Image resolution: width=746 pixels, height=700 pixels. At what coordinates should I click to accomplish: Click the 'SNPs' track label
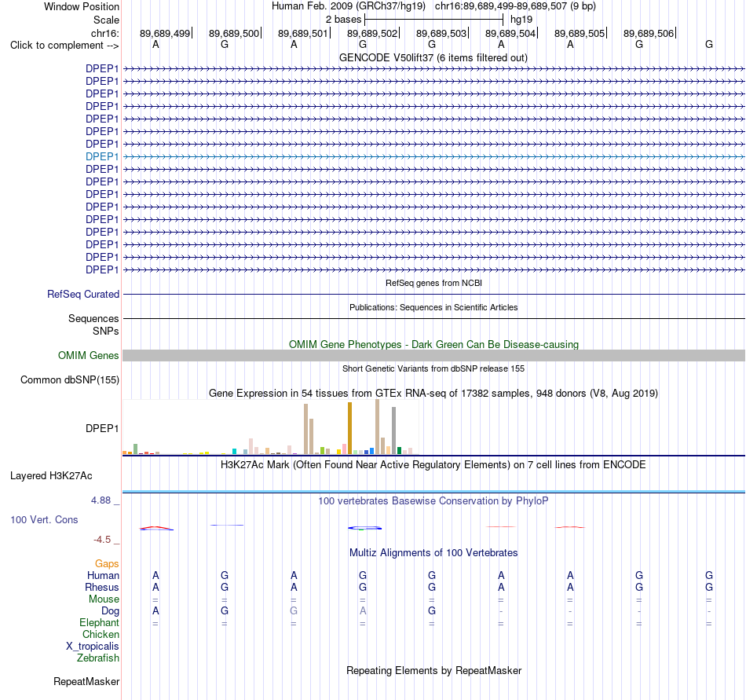click(x=106, y=331)
